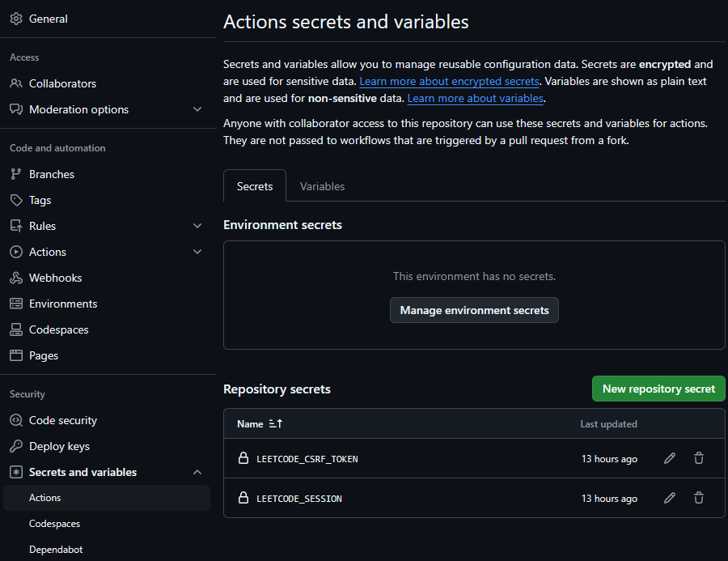Viewport: 728px width, 561px height.
Task: Collapse the Secrets and variables section
Action: click(197, 472)
